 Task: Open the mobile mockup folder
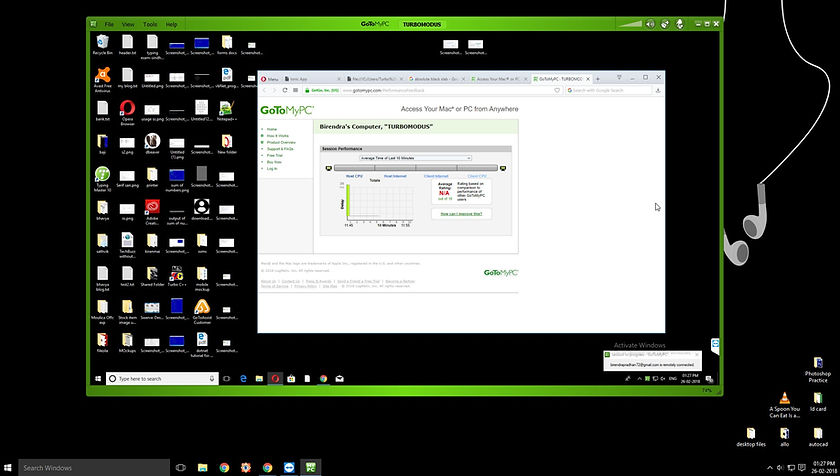[202, 278]
